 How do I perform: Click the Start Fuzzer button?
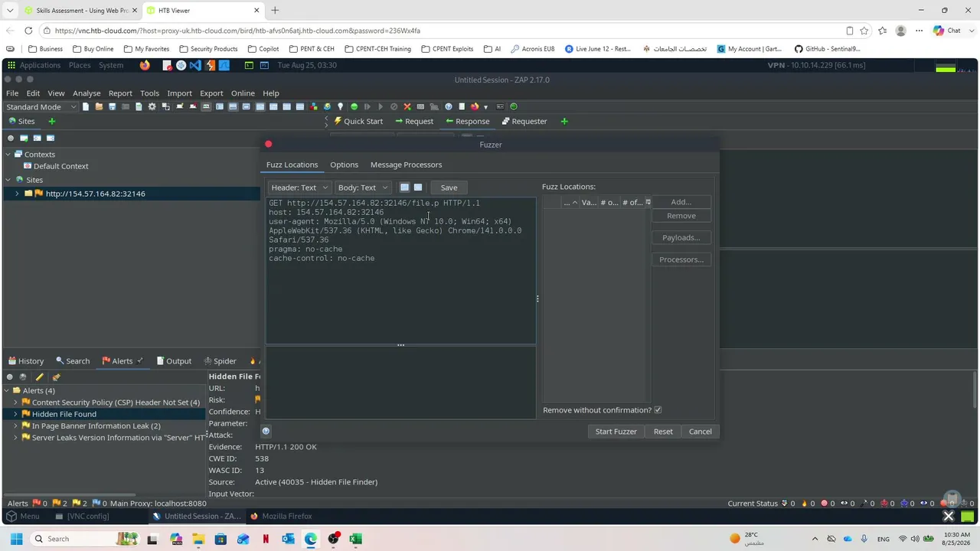coord(616,432)
